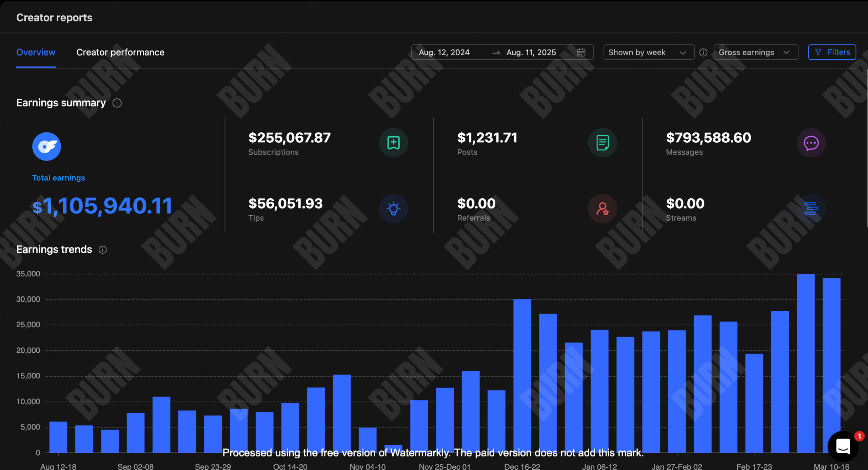
Task: Open the Filters panel
Action: [832, 52]
